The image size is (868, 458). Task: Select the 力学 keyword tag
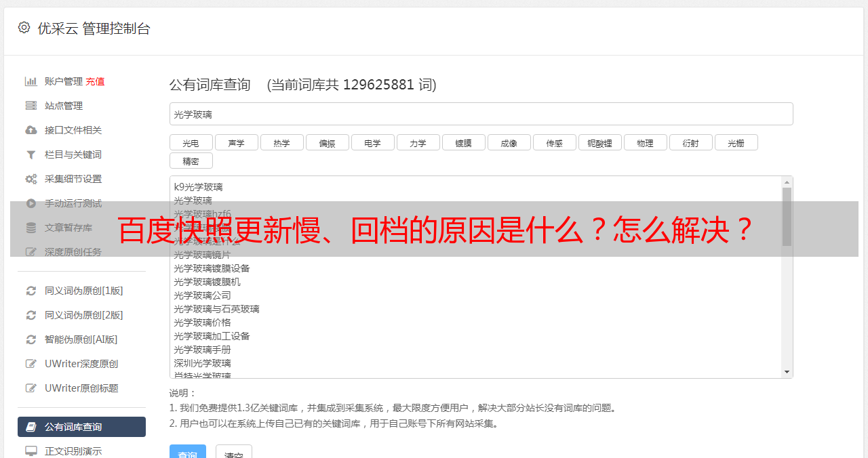point(418,142)
